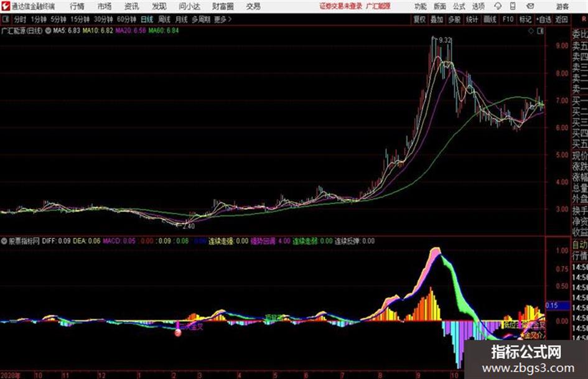The width and height of the screenshot is (588, 379).
Task: Click the 复权 toolbar button
Action: coord(419,19)
